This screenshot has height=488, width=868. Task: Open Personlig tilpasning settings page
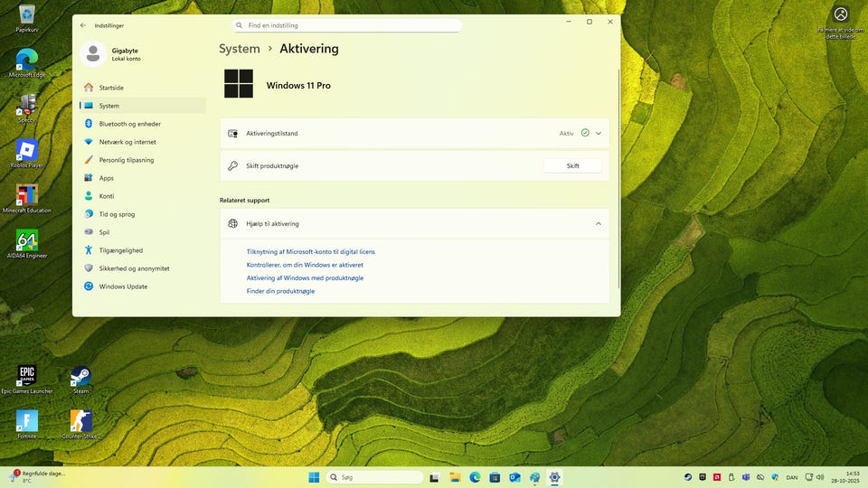[126, 160]
